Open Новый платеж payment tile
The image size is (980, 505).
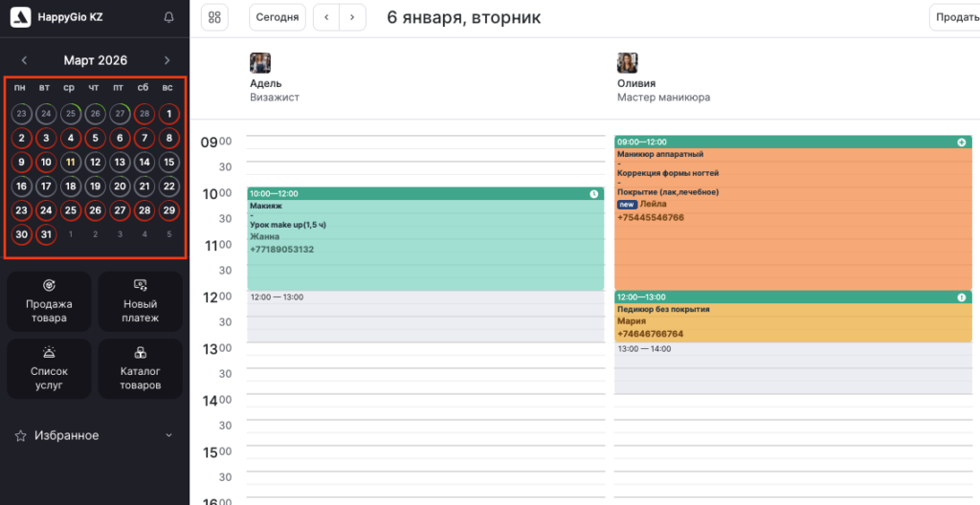pos(140,301)
